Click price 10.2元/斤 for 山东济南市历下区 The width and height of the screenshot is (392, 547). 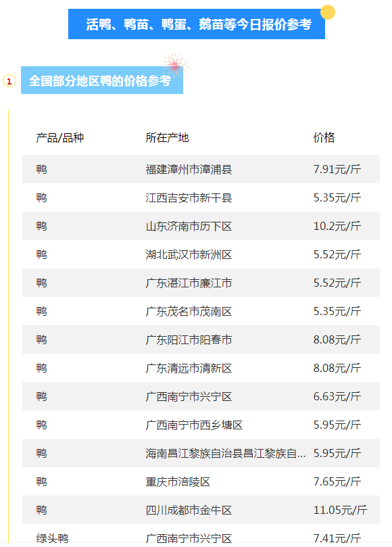tap(337, 226)
